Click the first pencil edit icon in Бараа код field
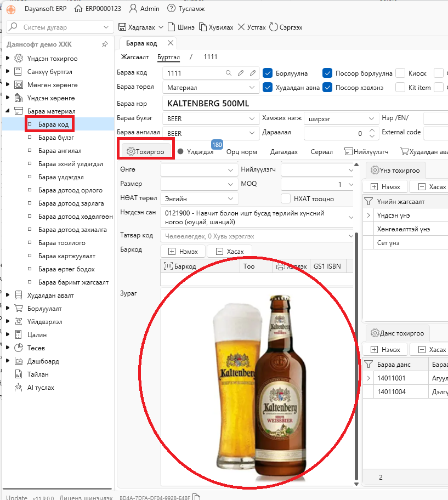 pyautogui.click(x=241, y=73)
